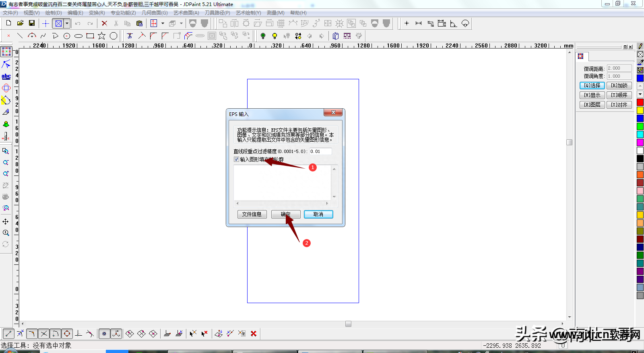This screenshot has width=644, height=353.
Task: Click the red X delete icon in top toolbar
Action: point(104,23)
